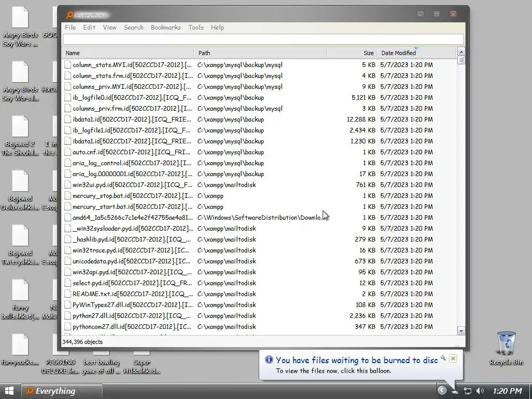Click the Everything taskbar button
Image resolution: width=532 pixels, height=399 pixels.
pyautogui.click(x=62, y=391)
